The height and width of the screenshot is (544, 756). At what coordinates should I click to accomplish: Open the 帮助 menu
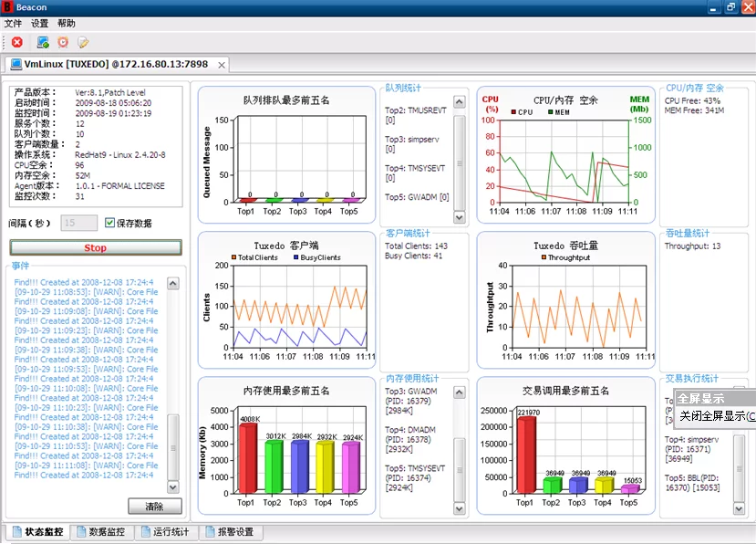pos(67,24)
